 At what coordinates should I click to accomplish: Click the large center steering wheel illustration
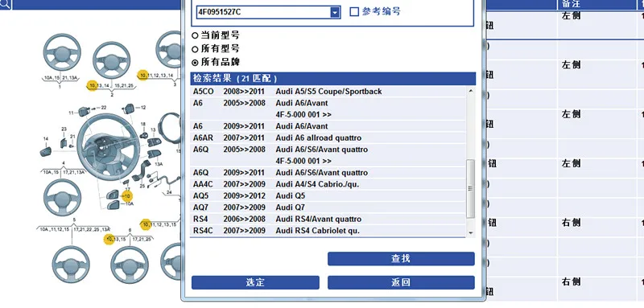109,147
